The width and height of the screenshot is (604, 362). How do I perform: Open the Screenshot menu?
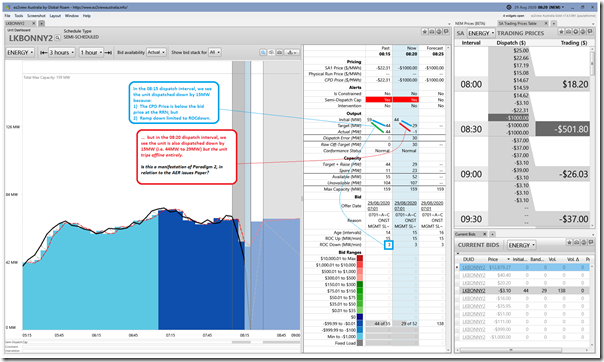(x=36, y=16)
